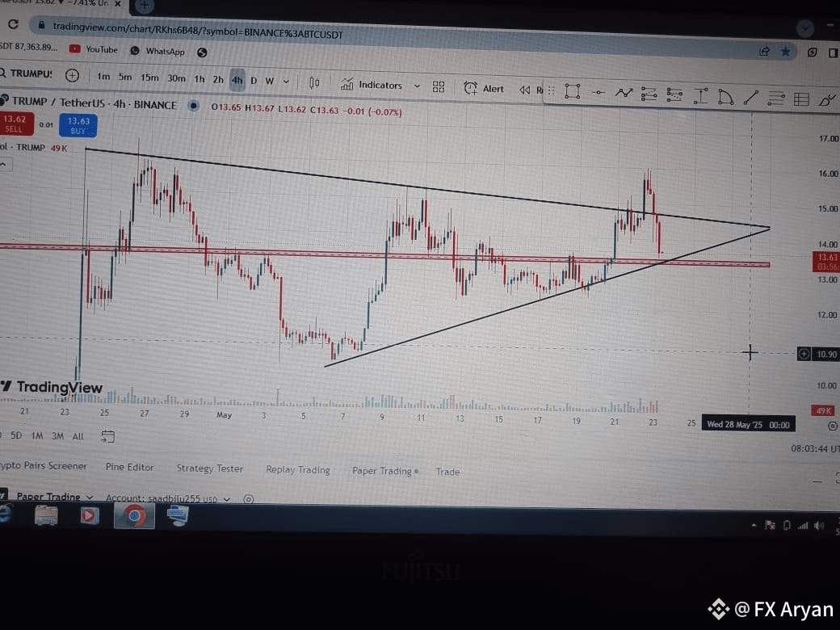Open the Replay Trading tab

[x=298, y=470]
